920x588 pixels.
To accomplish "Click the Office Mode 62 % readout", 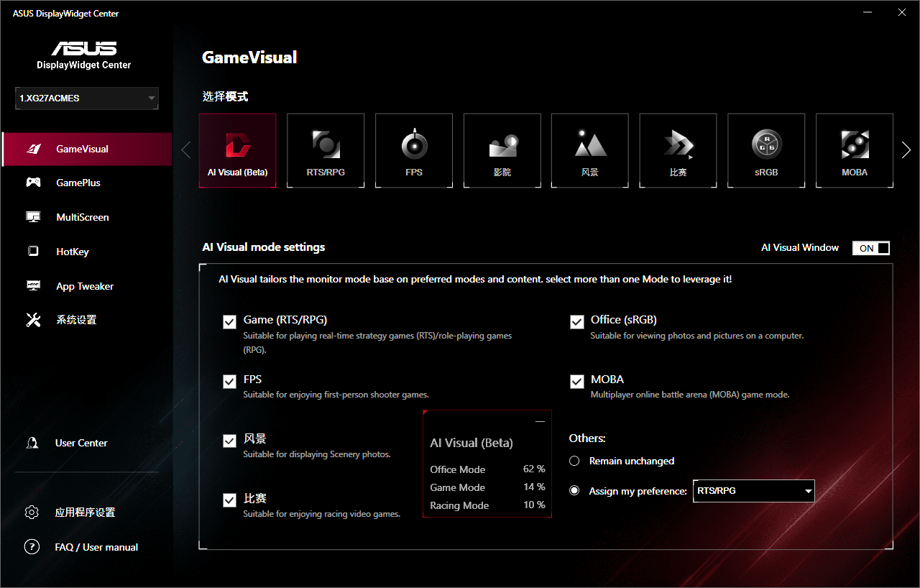I will pos(487,469).
